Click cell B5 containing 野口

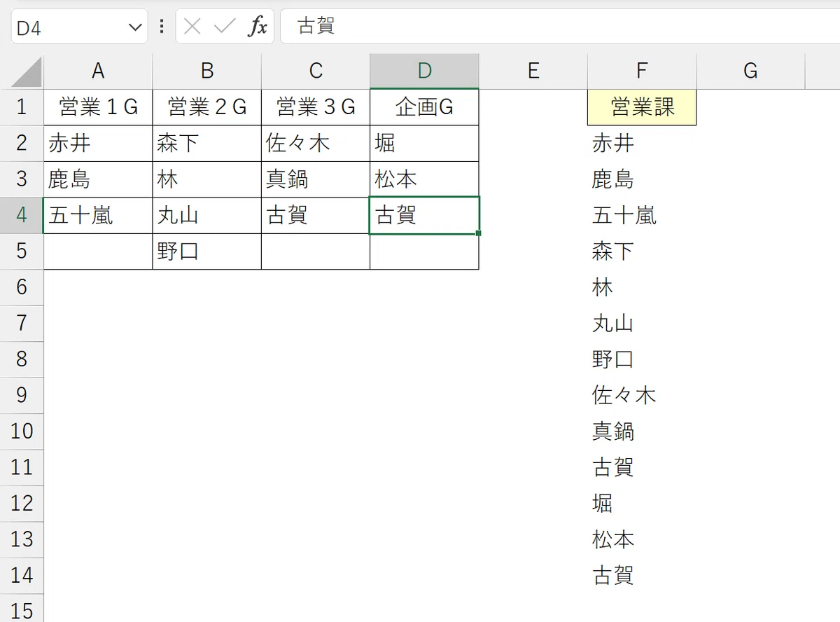(207, 251)
